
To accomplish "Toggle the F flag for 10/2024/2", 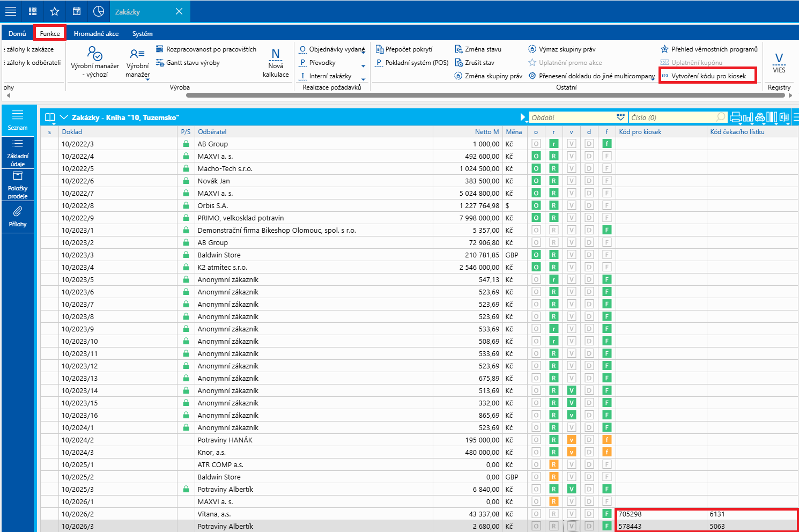I will click(607, 440).
